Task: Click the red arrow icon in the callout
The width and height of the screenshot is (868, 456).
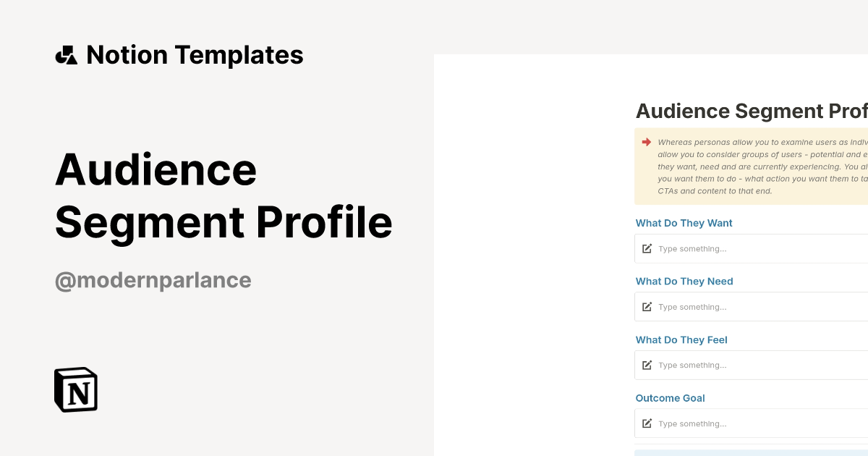Action: [x=646, y=142]
